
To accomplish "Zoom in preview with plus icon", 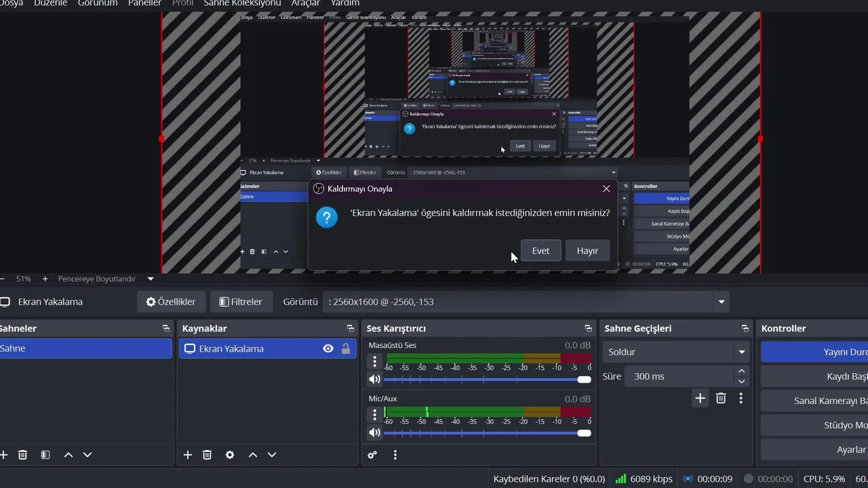I will coord(45,279).
